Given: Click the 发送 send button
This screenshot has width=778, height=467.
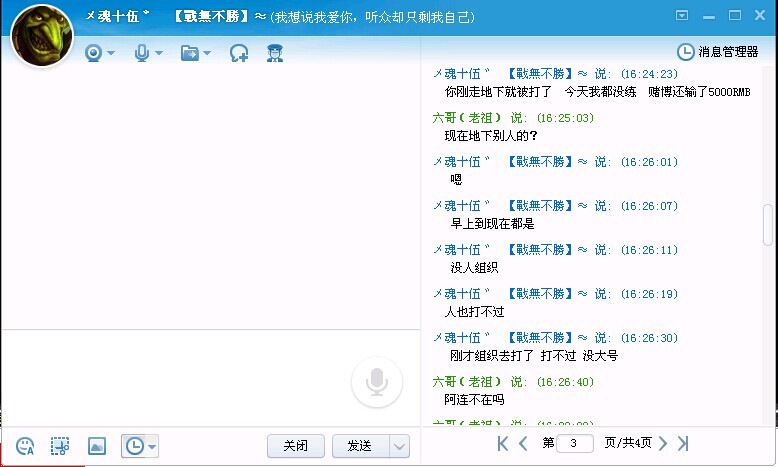Looking at the screenshot, I should coord(360,446).
